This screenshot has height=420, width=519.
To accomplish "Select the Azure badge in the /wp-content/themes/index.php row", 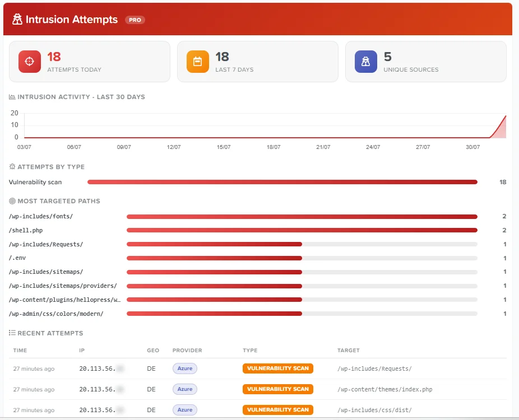I will pyautogui.click(x=185, y=389).
